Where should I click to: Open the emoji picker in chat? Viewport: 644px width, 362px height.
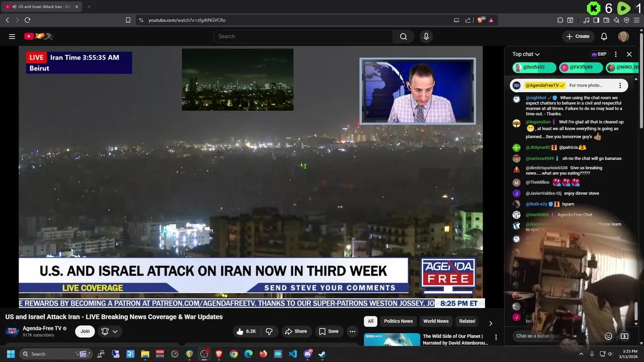608,336
